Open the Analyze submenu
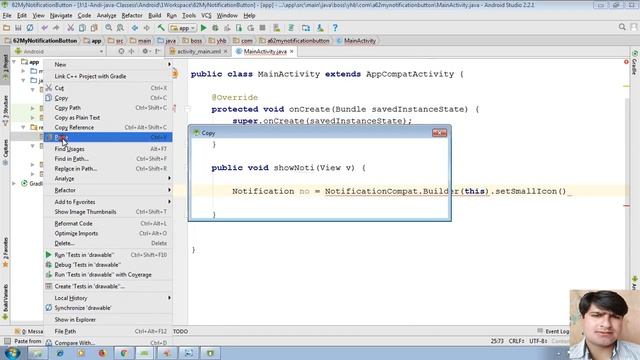The image size is (640, 360). tap(108, 179)
